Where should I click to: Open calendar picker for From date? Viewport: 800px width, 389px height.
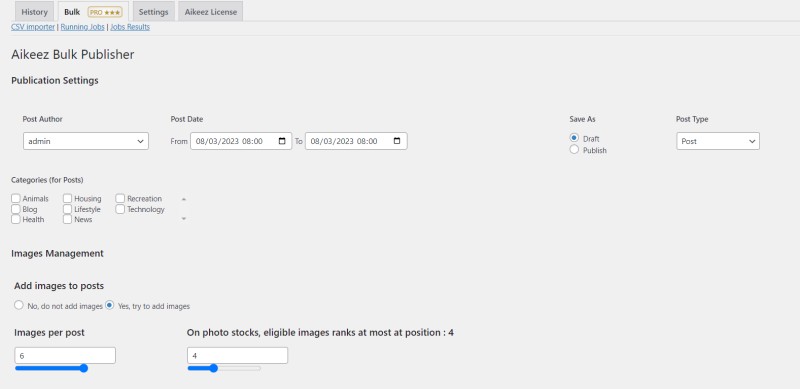pyautogui.click(x=282, y=141)
